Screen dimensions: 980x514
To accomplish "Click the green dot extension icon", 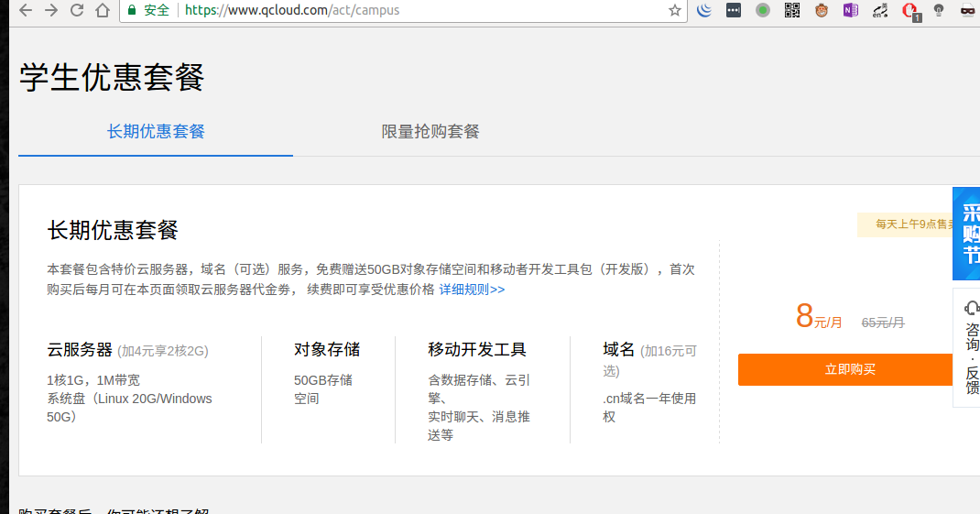I will 763,11.
